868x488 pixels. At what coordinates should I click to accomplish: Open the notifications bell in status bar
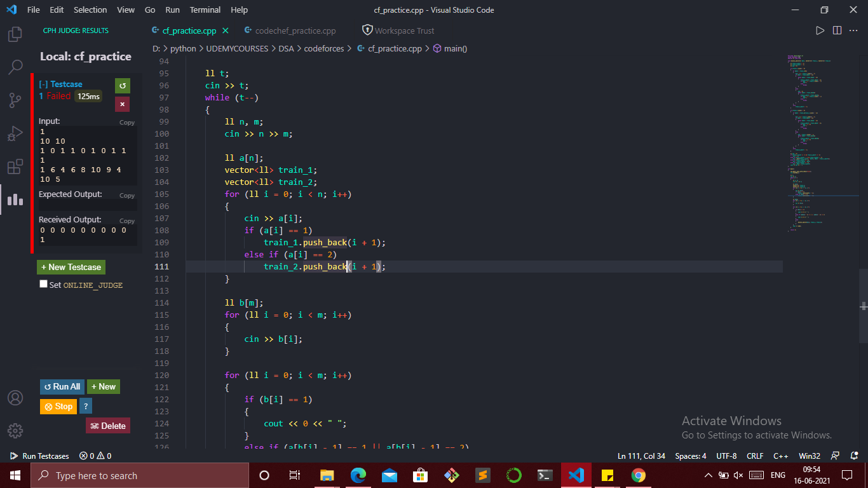click(854, 456)
